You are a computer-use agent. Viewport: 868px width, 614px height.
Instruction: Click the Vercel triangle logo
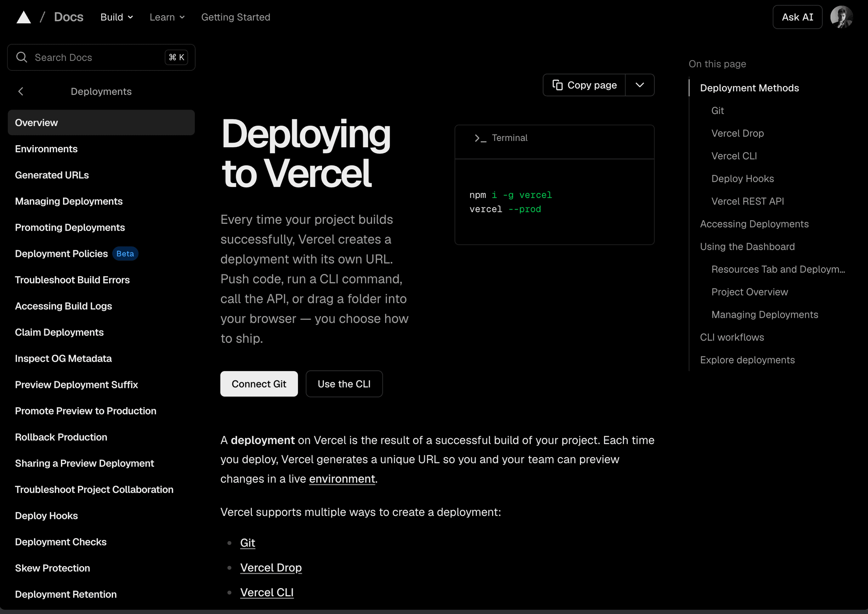23,17
